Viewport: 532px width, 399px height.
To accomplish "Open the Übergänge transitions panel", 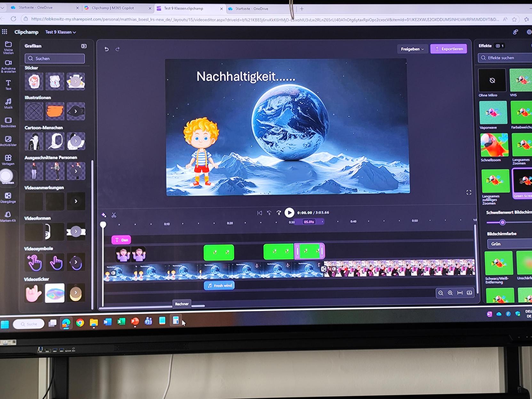I will (x=8, y=198).
